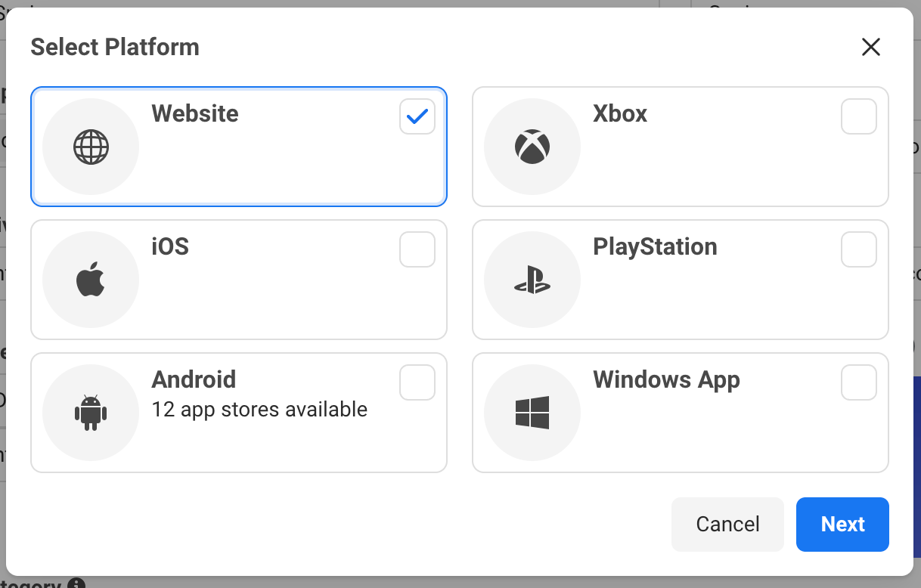Viewport: 921px width, 588px height.
Task: Click the "12 app stores available" text
Action: point(259,410)
